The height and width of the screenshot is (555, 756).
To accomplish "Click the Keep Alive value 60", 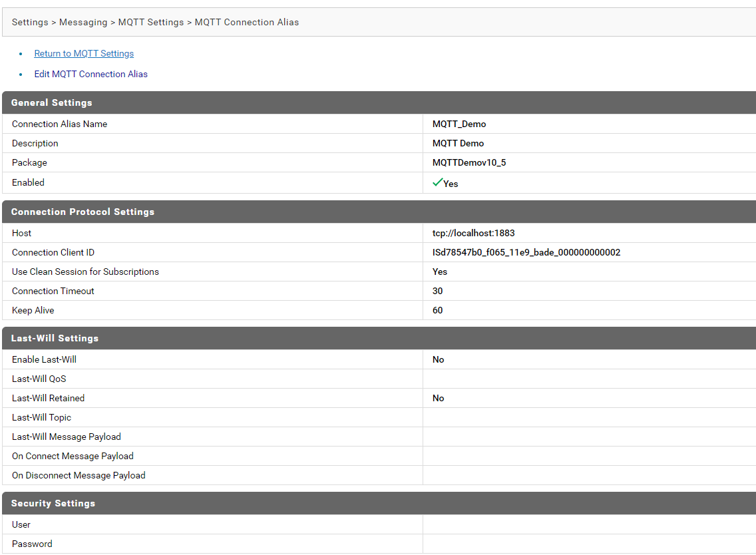I will pos(437,310).
